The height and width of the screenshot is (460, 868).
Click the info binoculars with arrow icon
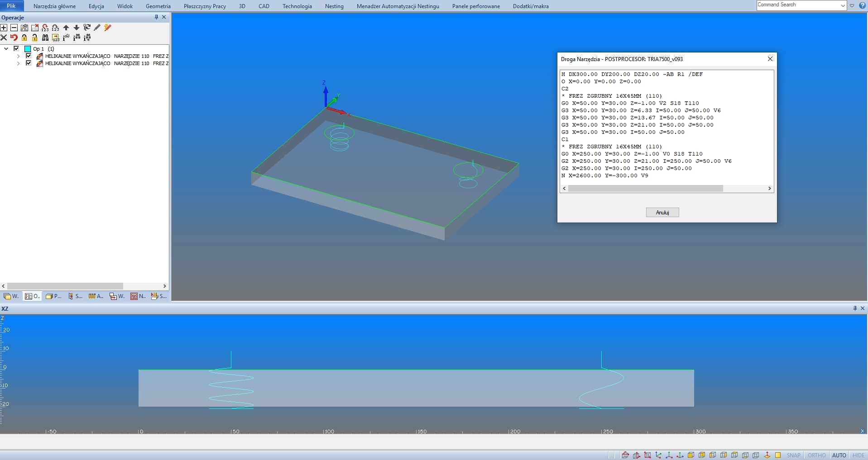click(x=87, y=38)
